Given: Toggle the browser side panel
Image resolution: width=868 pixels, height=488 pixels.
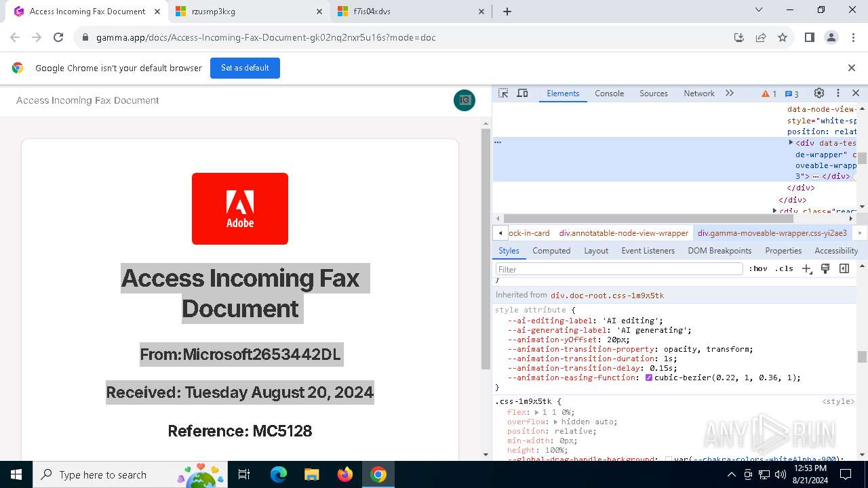Looking at the screenshot, I should pyautogui.click(x=810, y=38).
